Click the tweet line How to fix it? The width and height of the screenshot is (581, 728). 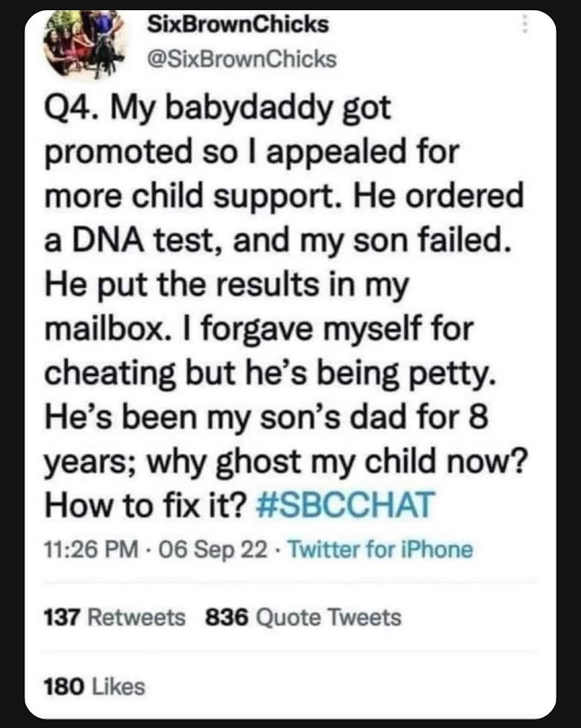coord(144,505)
